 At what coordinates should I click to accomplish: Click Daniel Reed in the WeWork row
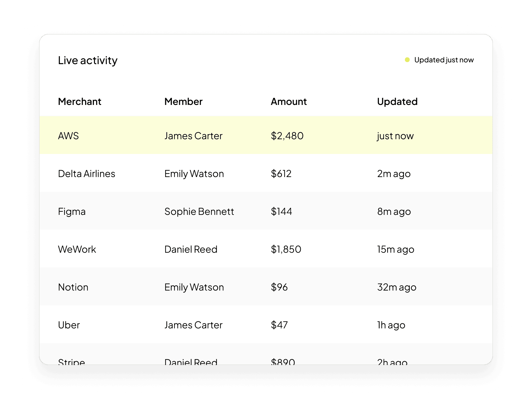click(x=191, y=249)
